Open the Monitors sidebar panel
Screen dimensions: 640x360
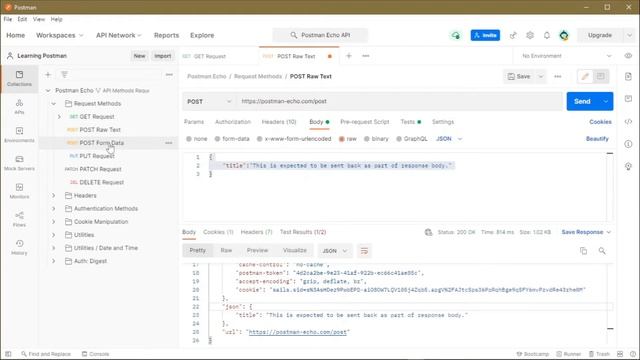coord(19,191)
